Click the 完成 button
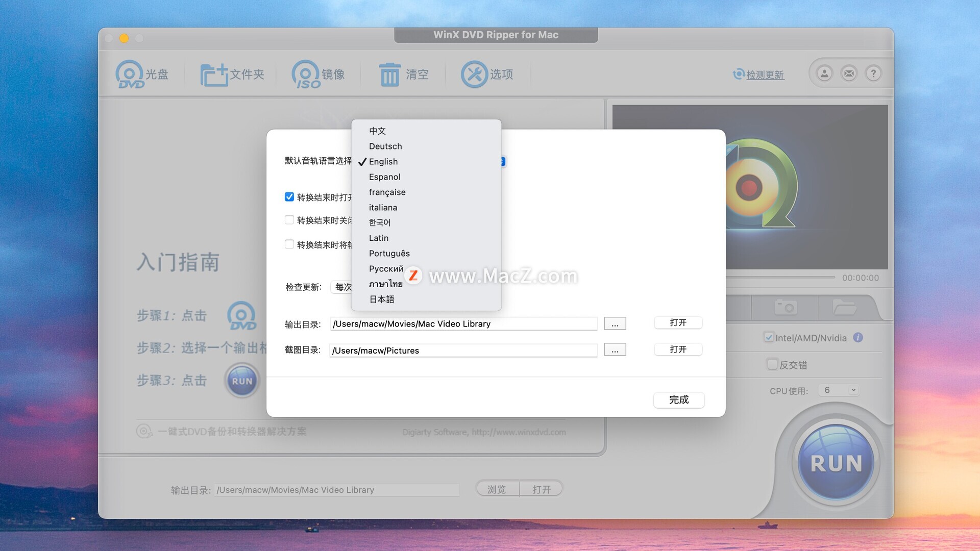980x551 pixels. 678,399
